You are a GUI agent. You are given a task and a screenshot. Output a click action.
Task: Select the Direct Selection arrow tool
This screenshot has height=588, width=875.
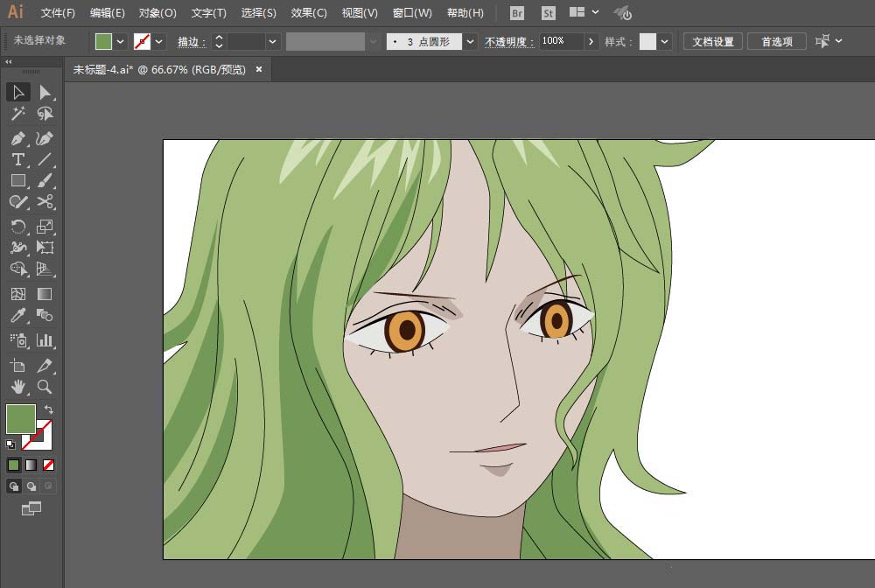(45, 93)
